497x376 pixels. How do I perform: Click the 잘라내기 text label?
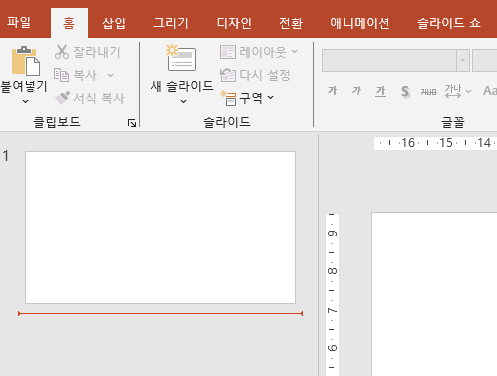click(97, 52)
